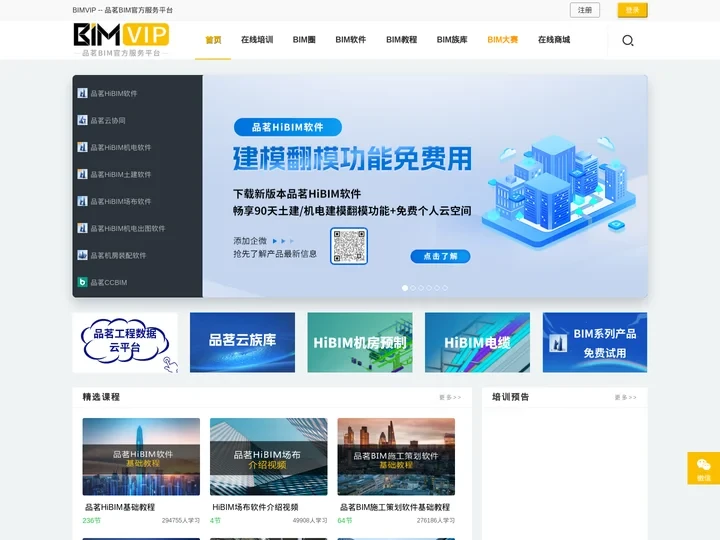Select fourth carousel indicator dot
Screen dimensions: 720x540
(429, 288)
